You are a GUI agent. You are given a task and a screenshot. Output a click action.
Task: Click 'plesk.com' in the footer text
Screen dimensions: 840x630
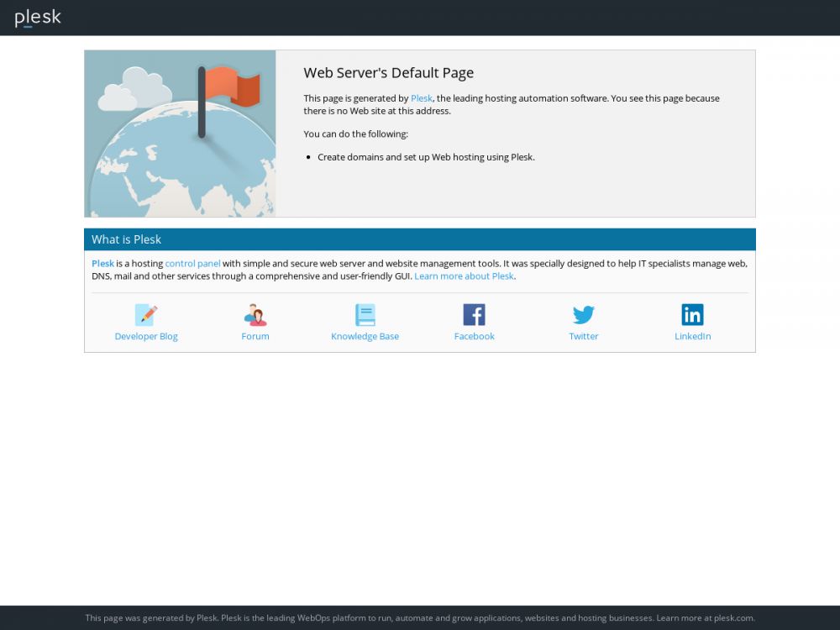coord(733,618)
